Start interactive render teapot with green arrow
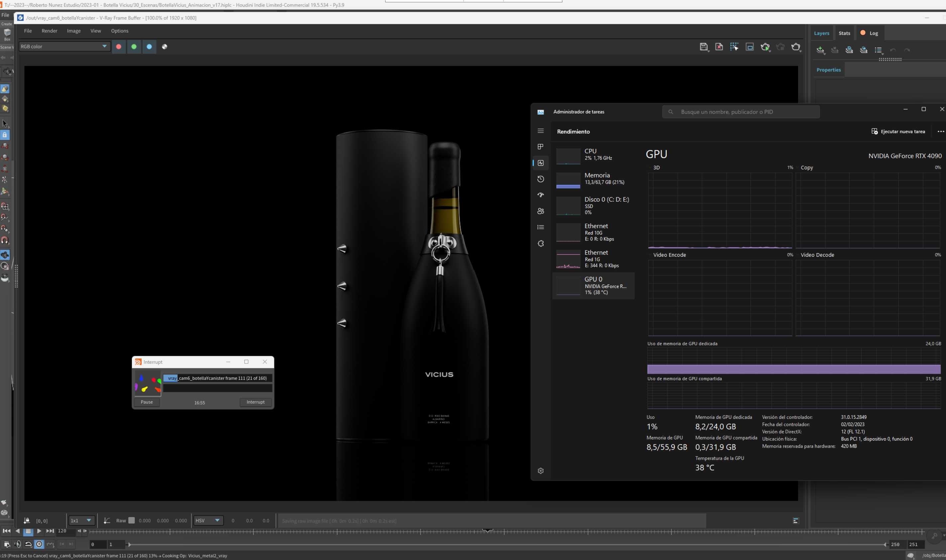 coord(765,47)
